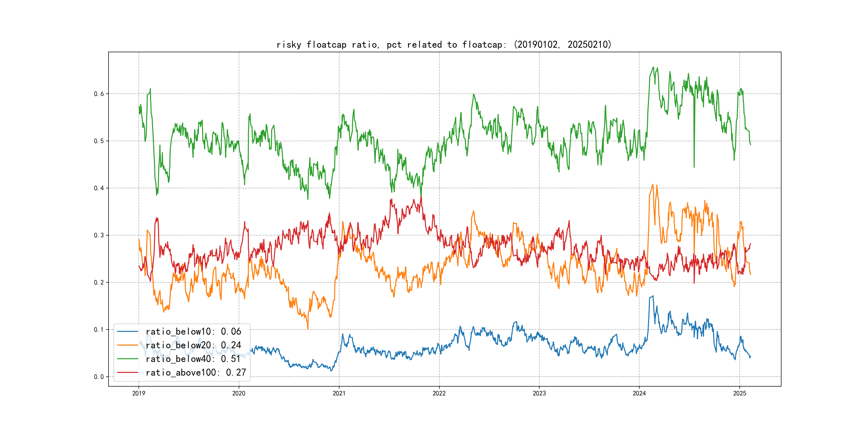868x434 pixels.
Task: Click the 0.4 y-axis tick label
Action: [99, 188]
